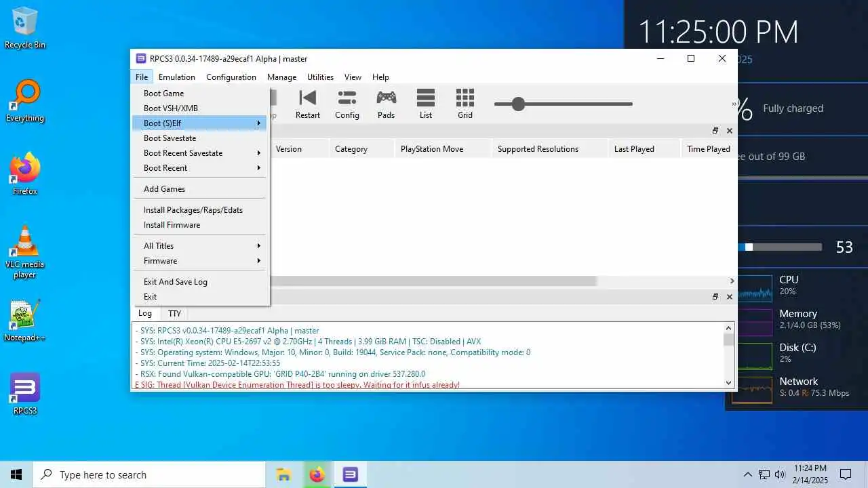Click RPCS3 taskbar icon
Viewport: 868px width, 488px height.
coord(350,474)
